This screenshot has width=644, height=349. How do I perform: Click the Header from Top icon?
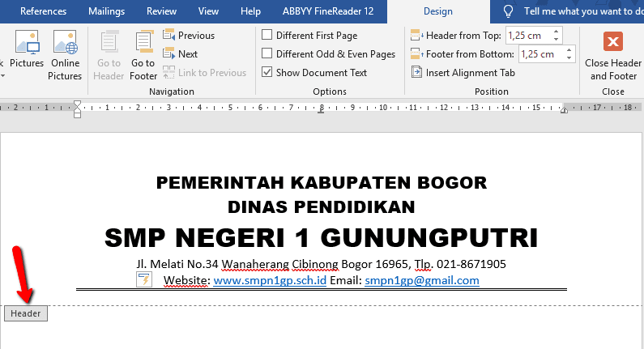point(417,36)
